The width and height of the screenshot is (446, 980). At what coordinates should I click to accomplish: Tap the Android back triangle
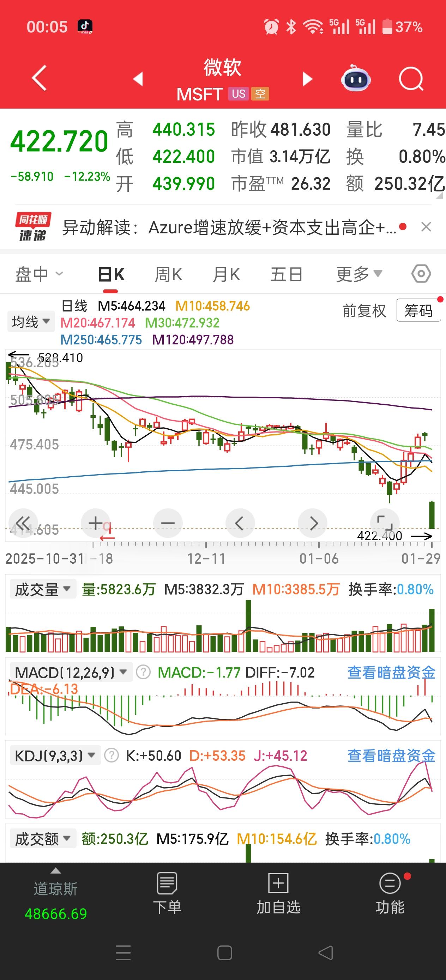[x=326, y=953]
